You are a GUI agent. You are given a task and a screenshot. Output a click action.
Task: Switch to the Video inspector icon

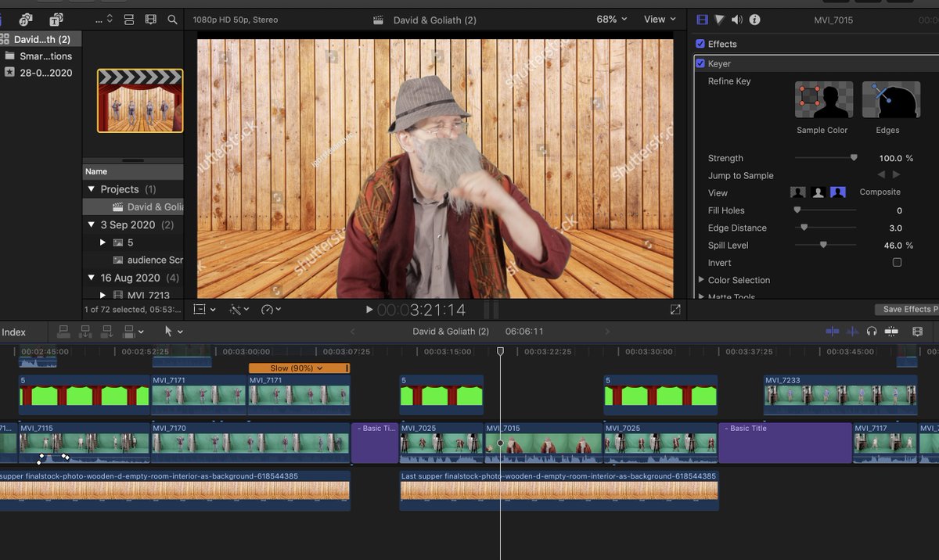(702, 19)
